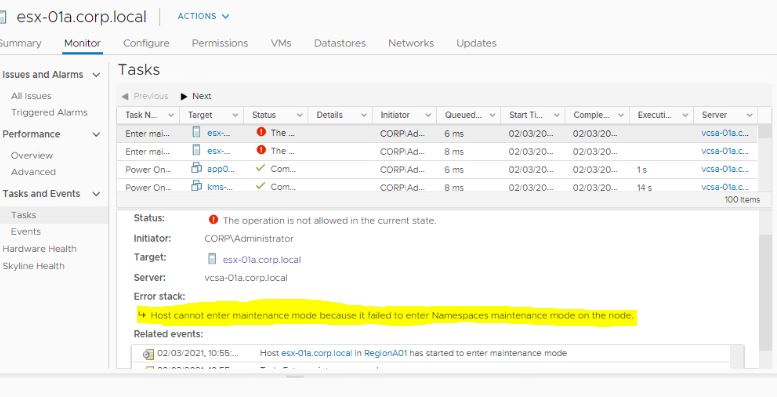Open Task Name column filter dropdown
The width and height of the screenshot is (777, 397).
[171, 115]
